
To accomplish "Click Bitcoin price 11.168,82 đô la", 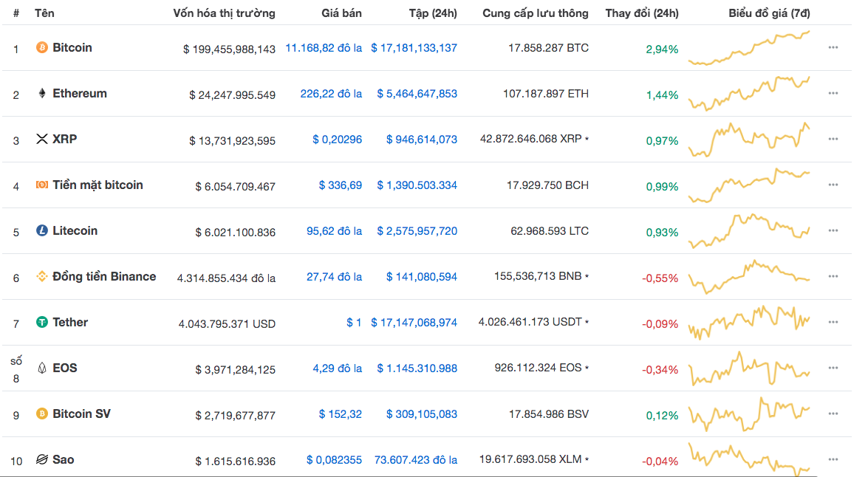I will 324,48.
